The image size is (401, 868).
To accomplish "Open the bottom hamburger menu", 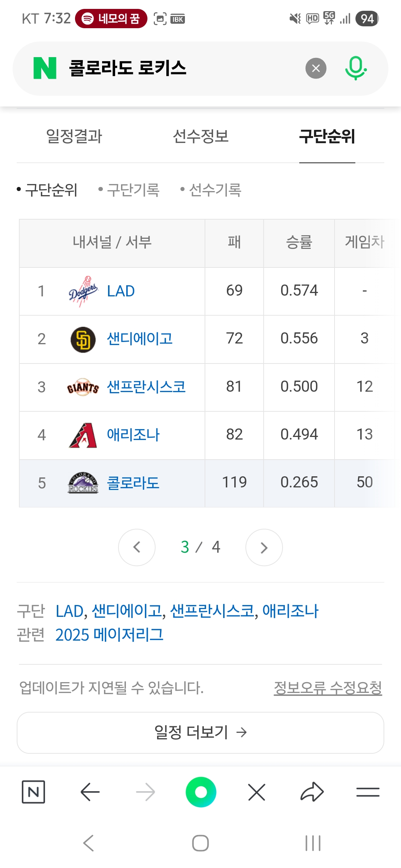I will (368, 792).
